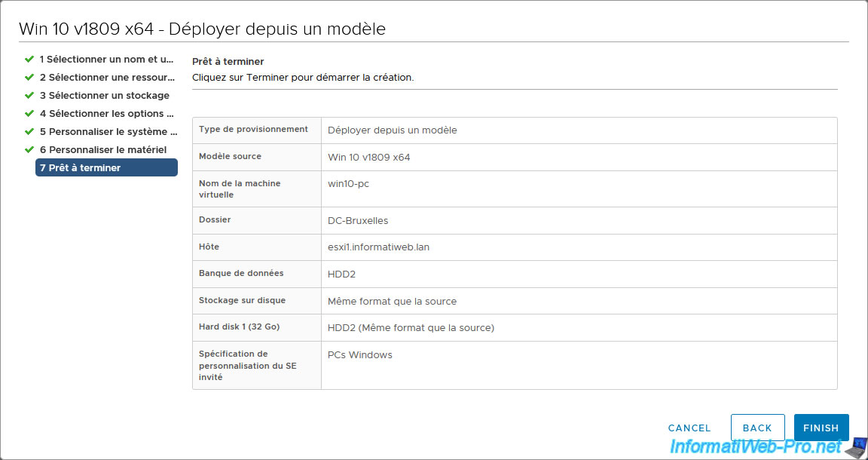Select the host esxi1.informatiweb.lan
Screen dimensions: 868x460
pos(379,247)
